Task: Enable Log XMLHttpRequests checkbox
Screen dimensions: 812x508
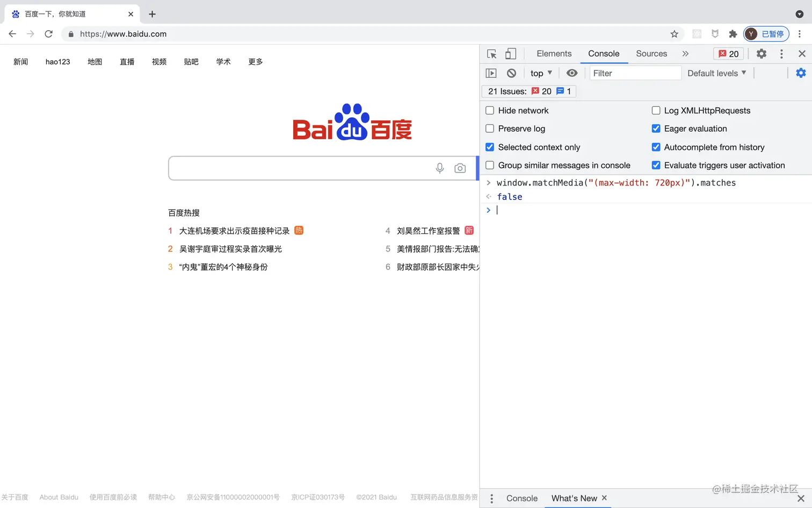Action: tap(656, 111)
